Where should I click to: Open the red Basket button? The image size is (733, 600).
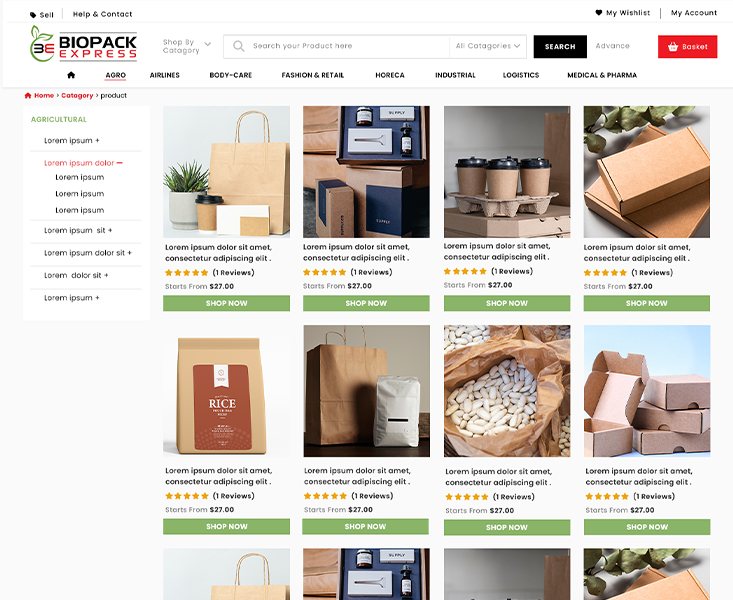[x=687, y=46]
